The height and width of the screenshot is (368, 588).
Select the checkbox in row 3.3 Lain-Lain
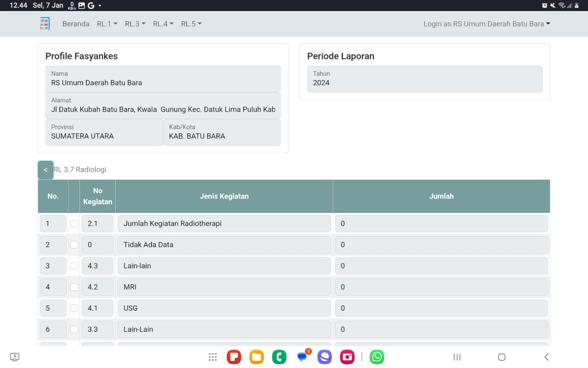coord(74,329)
